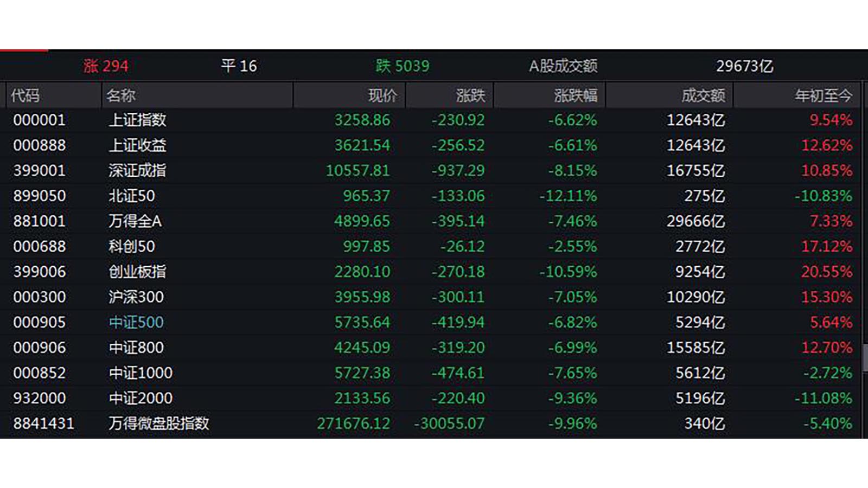Click the turnover 16755亿
The image size is (868, 488).
(696, 170)
